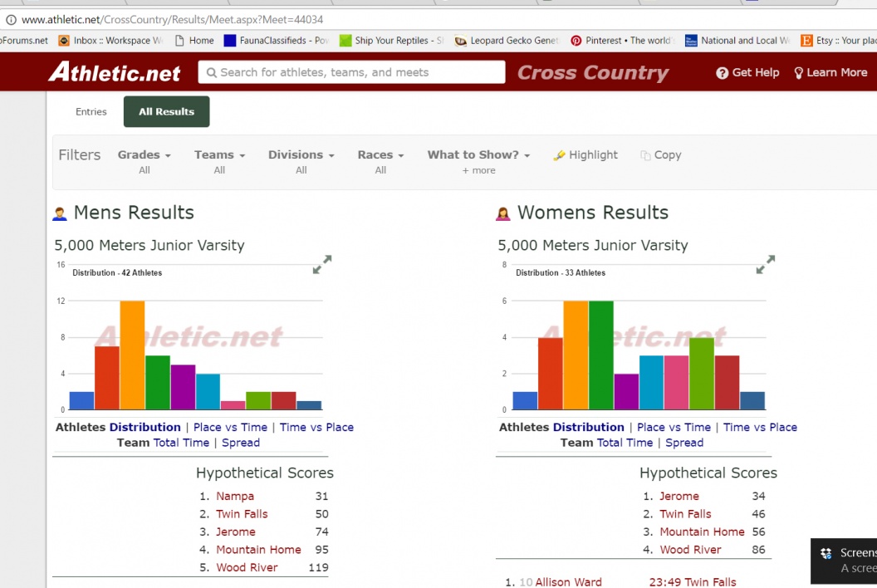Show Mens Team Spread chart
The height and width of the screenshot is (588, 877).
point(241,443)
